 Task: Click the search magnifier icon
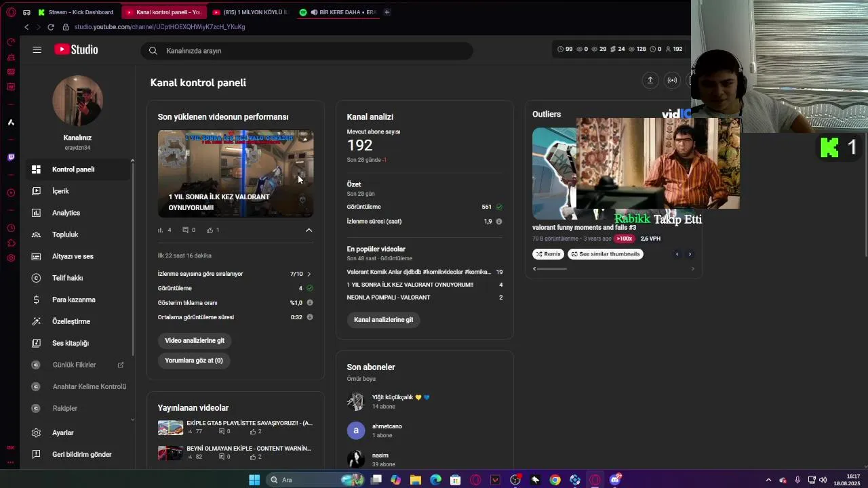click(153, 51)
